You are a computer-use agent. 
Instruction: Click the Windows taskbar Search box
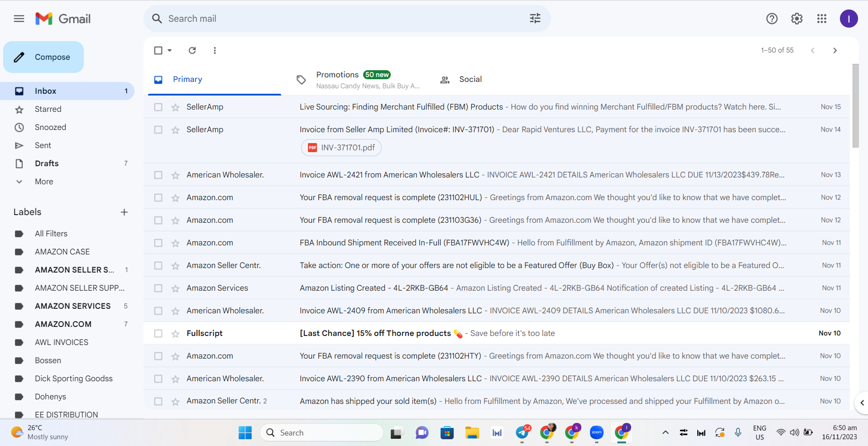tap(321, 433)
